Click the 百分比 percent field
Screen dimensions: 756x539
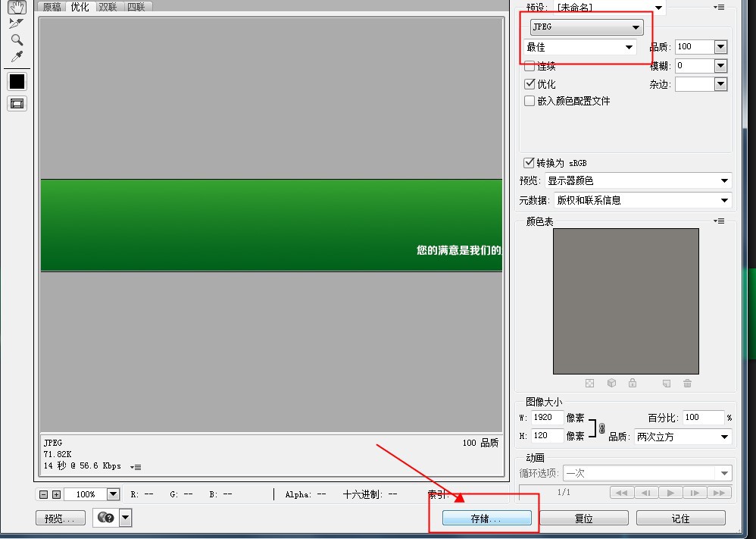[703, 418]
